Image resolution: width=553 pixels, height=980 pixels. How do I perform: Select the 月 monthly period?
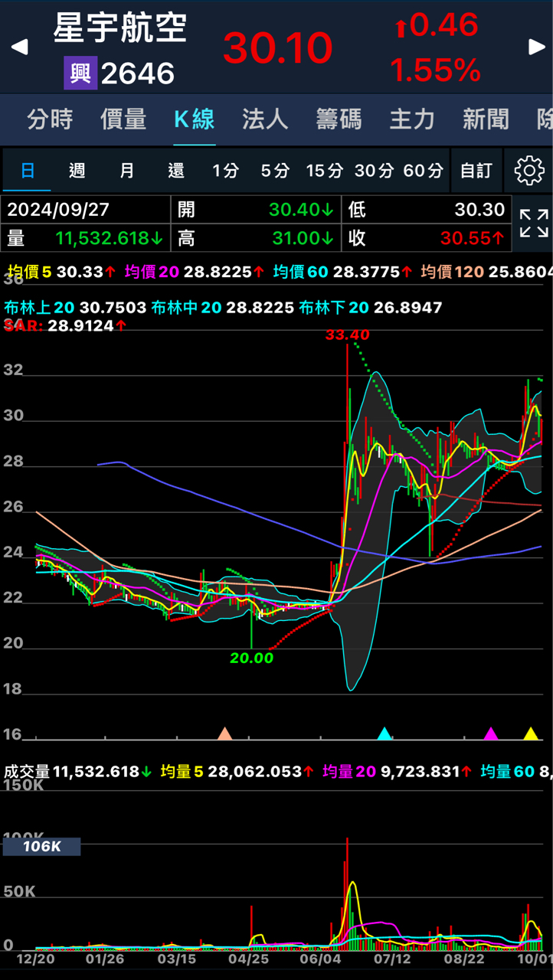coord(126,170)
